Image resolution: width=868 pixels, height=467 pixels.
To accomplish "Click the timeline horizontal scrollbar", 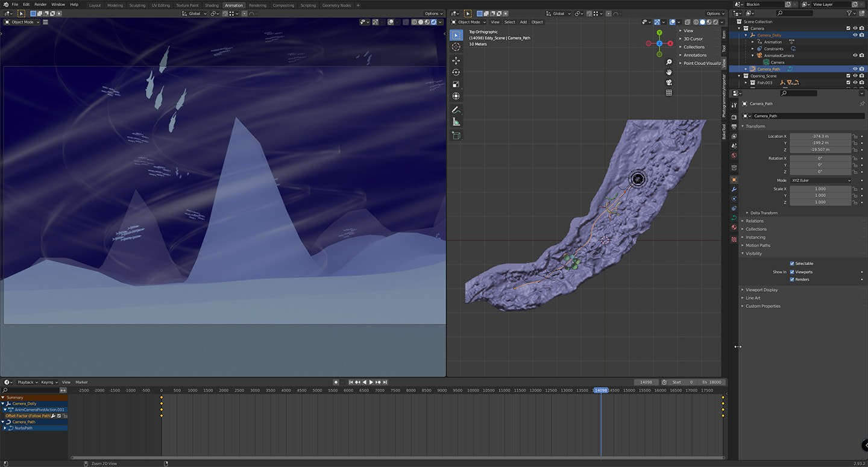I will coord(397,458).
